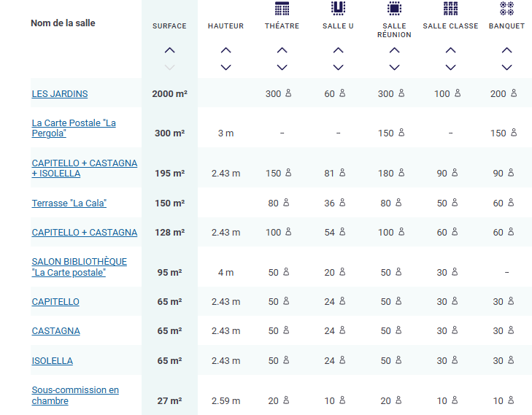The height and width of the screenshot is (415, 532).
Task: Click the Salle Réunion layout icon
Action: click(x=394, y=9)
